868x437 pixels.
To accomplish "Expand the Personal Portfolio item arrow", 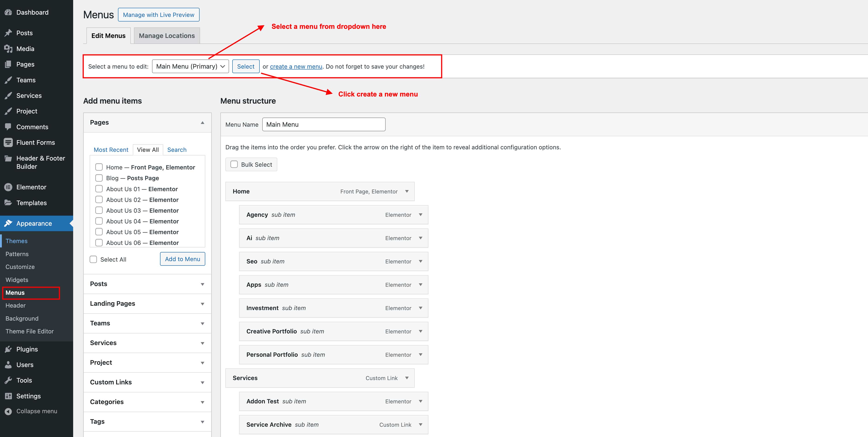I will tap(421, 355).
